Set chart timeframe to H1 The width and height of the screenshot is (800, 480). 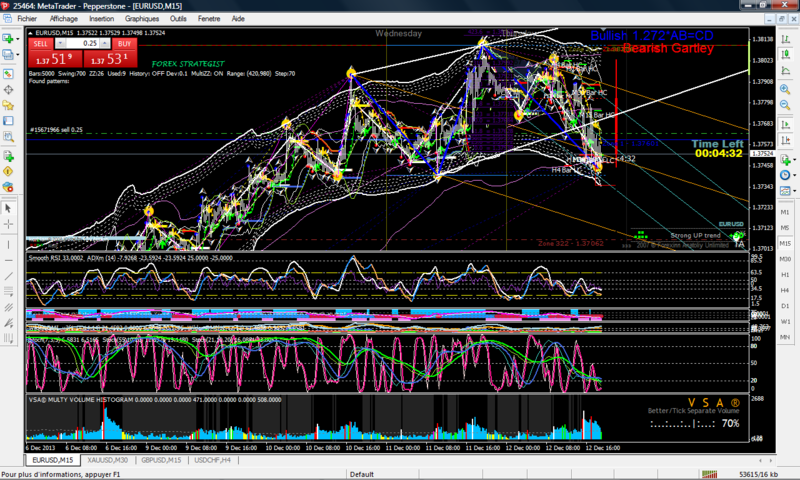(x=785, y=274)
